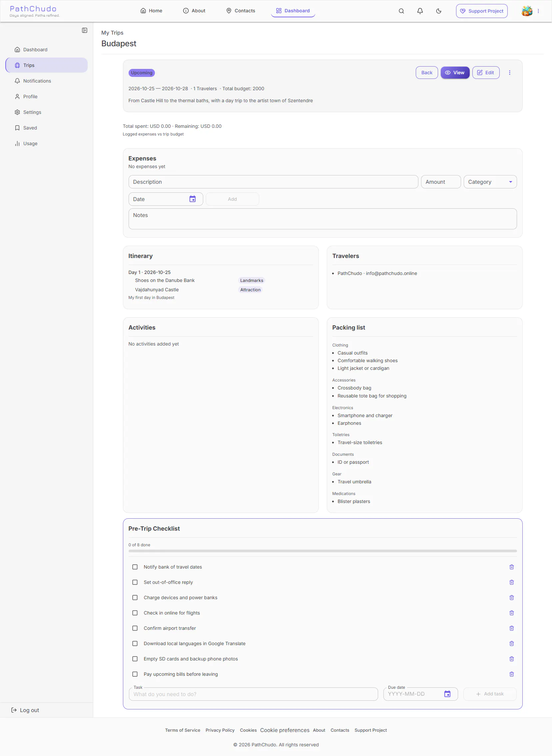Open the Due date calendar picker
Viewport: 552px width, 756px height.
pos(447,694)
